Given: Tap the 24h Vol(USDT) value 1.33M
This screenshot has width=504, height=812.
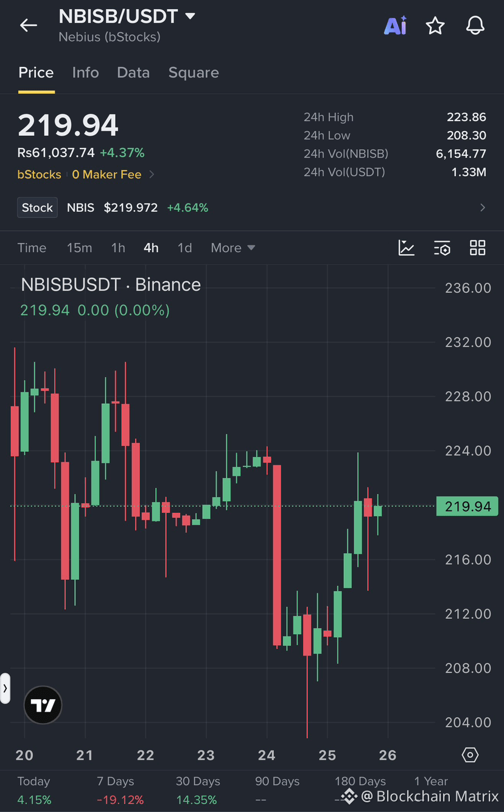Looking at the screenshot, I should 469,172.
